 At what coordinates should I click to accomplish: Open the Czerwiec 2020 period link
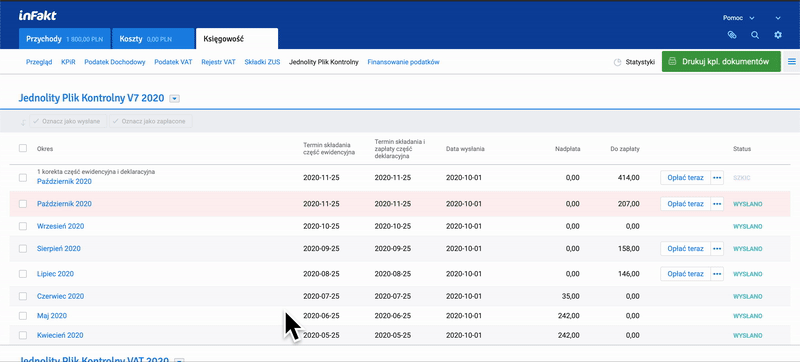pos(61,296)
